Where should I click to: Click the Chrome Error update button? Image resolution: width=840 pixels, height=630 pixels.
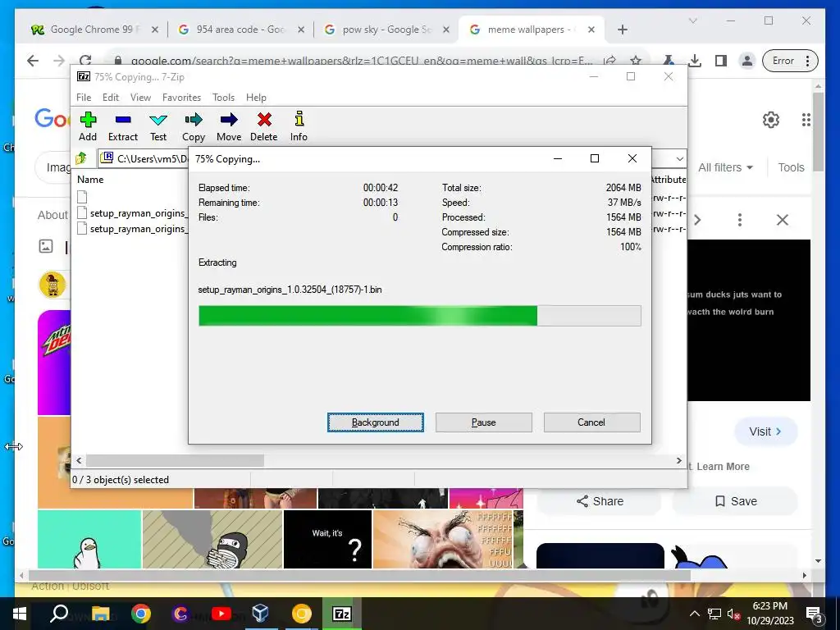(x=791, y=61)
